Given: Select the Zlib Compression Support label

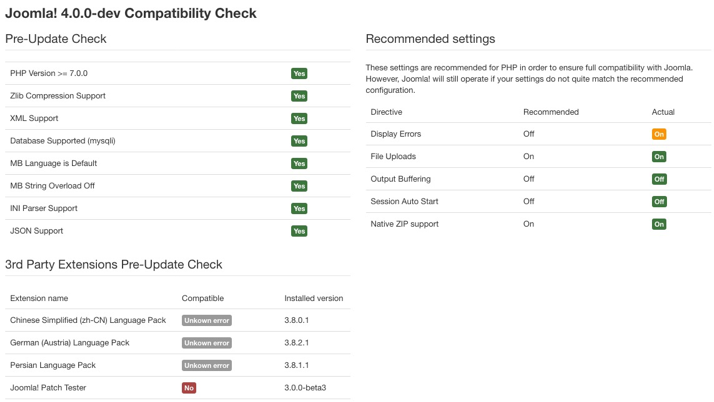Looking at the screenshot, I should pos(58,96).
